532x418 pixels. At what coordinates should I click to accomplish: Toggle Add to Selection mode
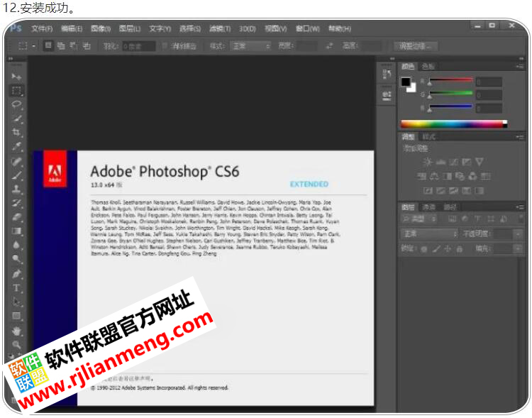click(x=61, y=46)
